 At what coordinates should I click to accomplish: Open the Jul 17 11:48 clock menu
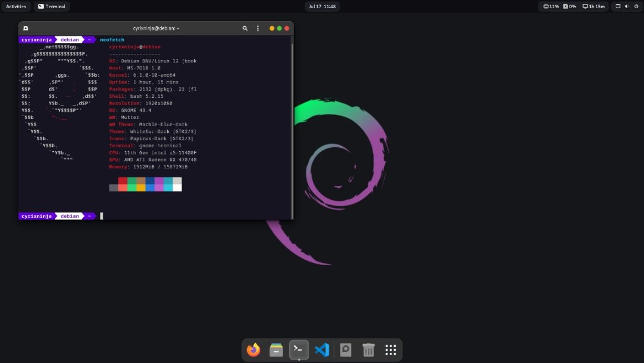(x=322, y=7)
